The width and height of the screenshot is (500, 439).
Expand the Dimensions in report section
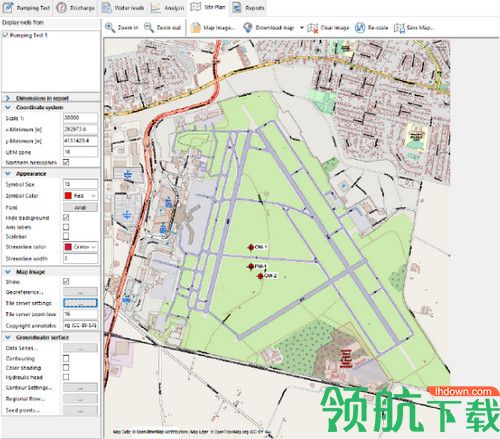point(8,98)
